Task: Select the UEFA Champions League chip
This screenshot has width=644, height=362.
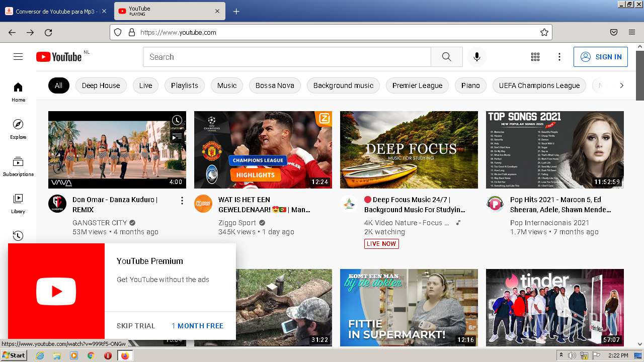Action: coord(539,85)
